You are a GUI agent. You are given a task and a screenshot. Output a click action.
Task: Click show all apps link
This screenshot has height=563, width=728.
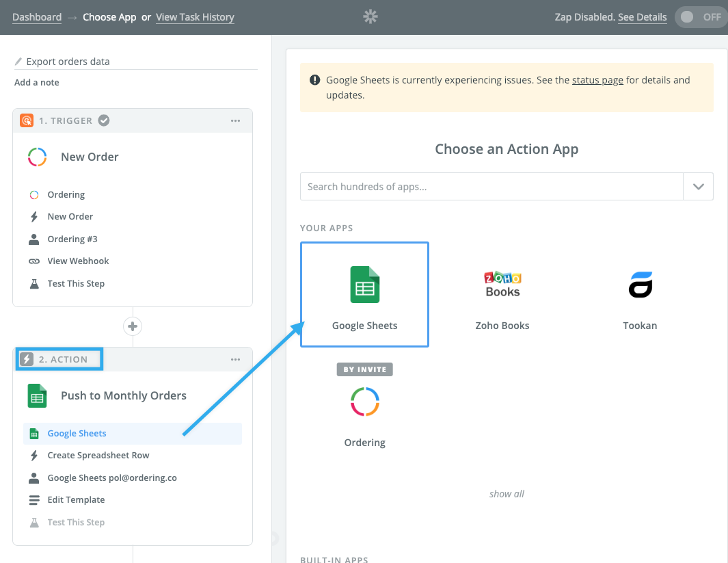click(507, 494)
